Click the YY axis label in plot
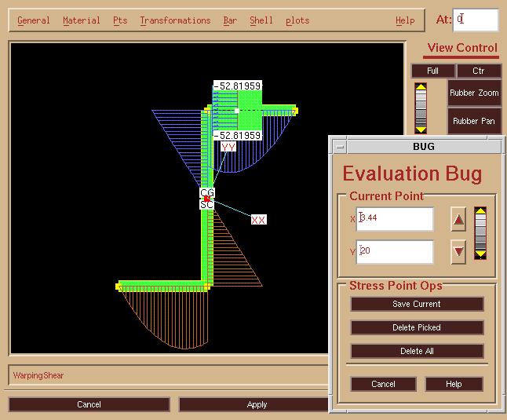This screenshot has width=507, height=420. pos(228,147)
